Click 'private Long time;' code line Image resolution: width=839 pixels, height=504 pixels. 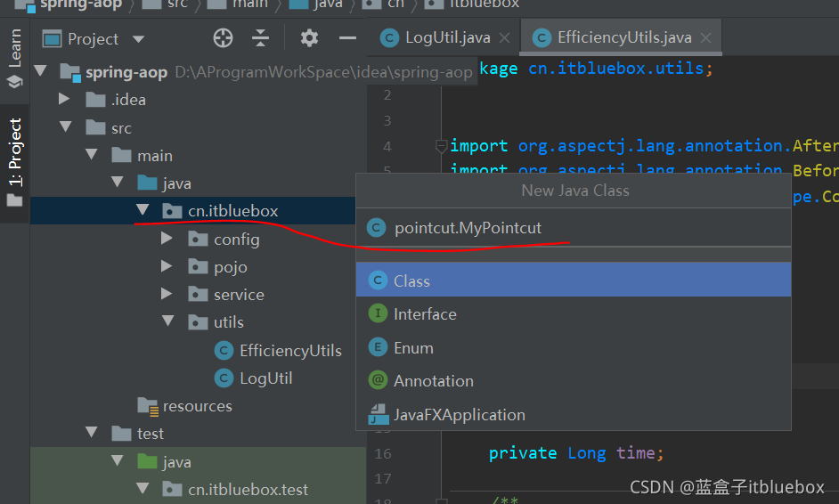pyautogui.click(x=575, y=452)
